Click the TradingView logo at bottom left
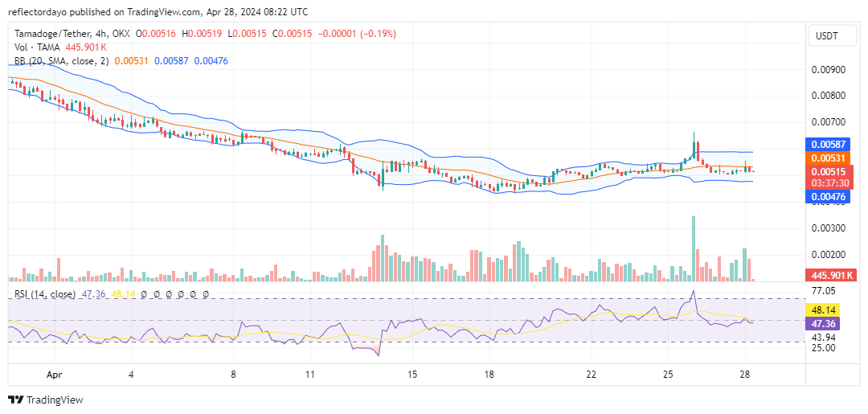 pyautogui.click(x=46, y=400)
